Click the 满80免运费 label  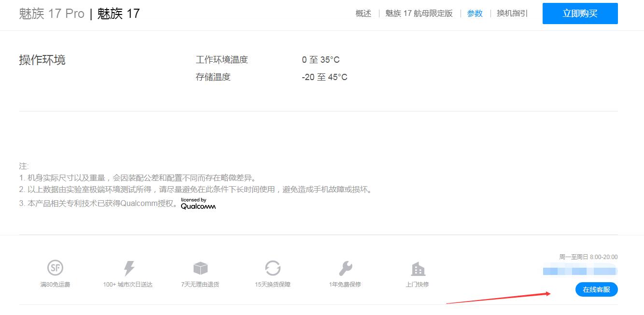56,285
